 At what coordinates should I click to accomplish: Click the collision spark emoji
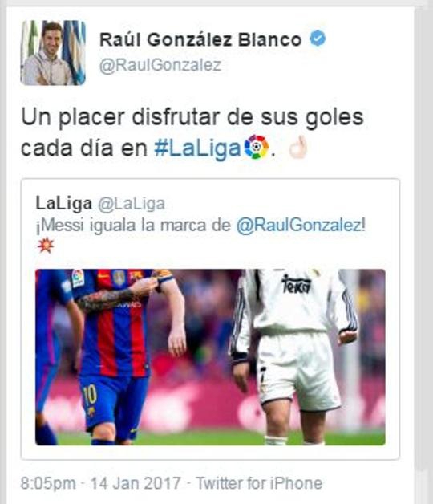(x=46, y=246)
